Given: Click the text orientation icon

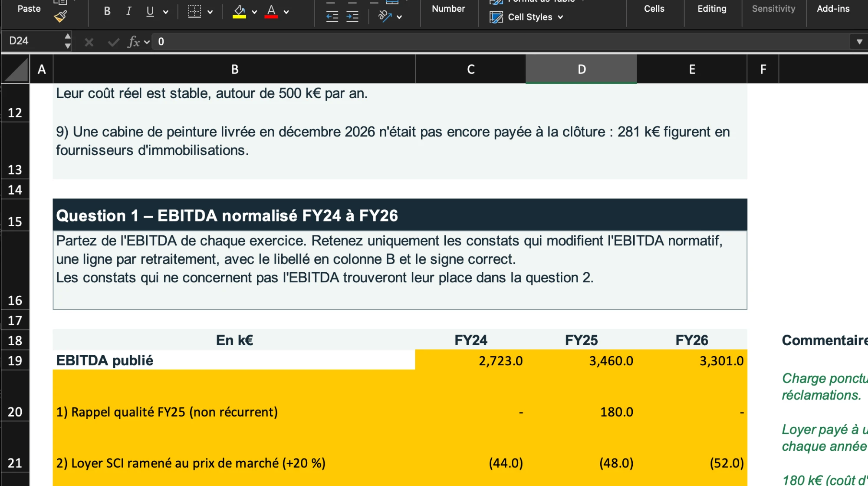Looking at the screenshot, I should [x=385, y=17].
